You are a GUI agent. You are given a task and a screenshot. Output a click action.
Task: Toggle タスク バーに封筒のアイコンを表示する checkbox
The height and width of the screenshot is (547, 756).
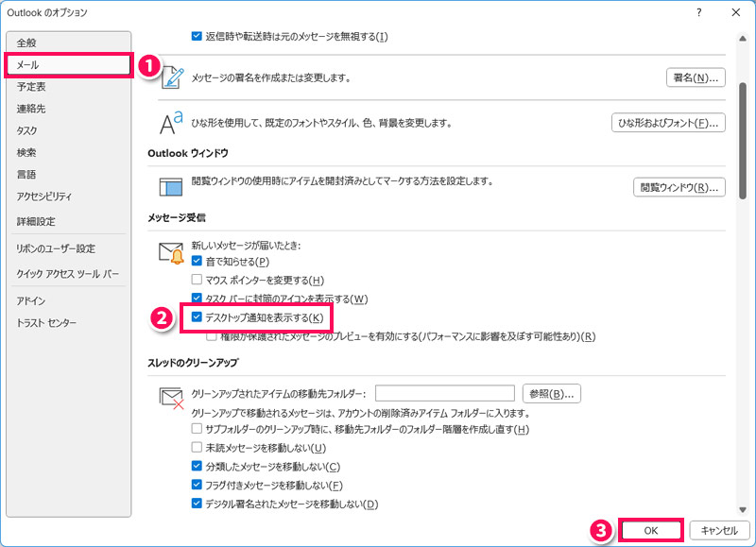pyautogui.click(x=197, y=298)
